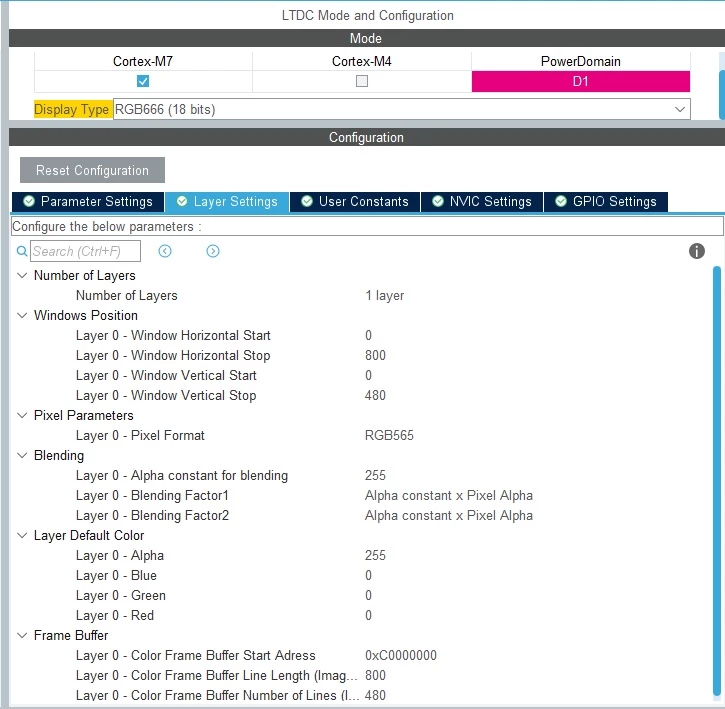Select Blending Factor1 value
The width and height of the screenshot is (725, 709).
[449, 495]
